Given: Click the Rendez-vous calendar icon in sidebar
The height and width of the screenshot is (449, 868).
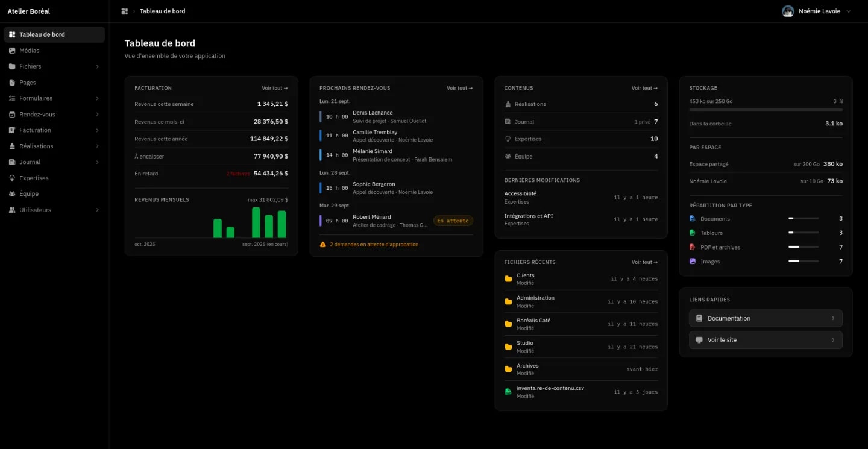Looking at the screenshot, I should (x=12, y=115).
